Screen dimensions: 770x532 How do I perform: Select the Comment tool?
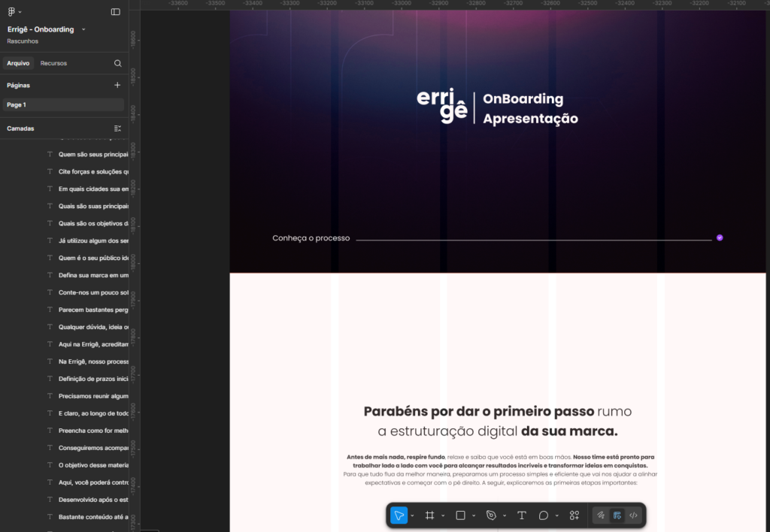(544, 515)
